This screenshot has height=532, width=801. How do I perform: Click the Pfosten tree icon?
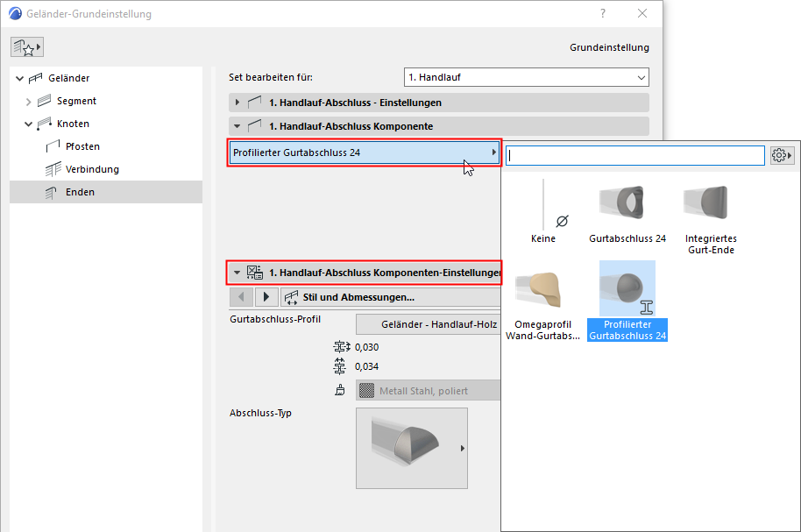pos(53,146)
